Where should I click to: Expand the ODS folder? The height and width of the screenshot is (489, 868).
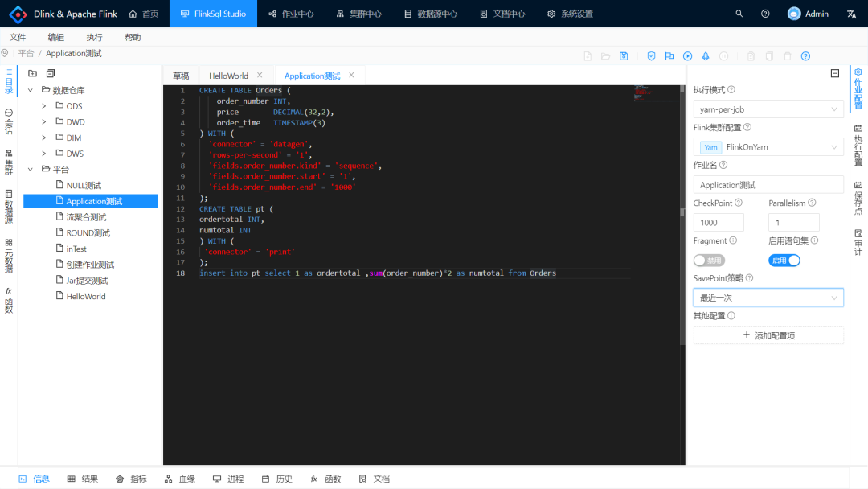[x=43, y=106]
